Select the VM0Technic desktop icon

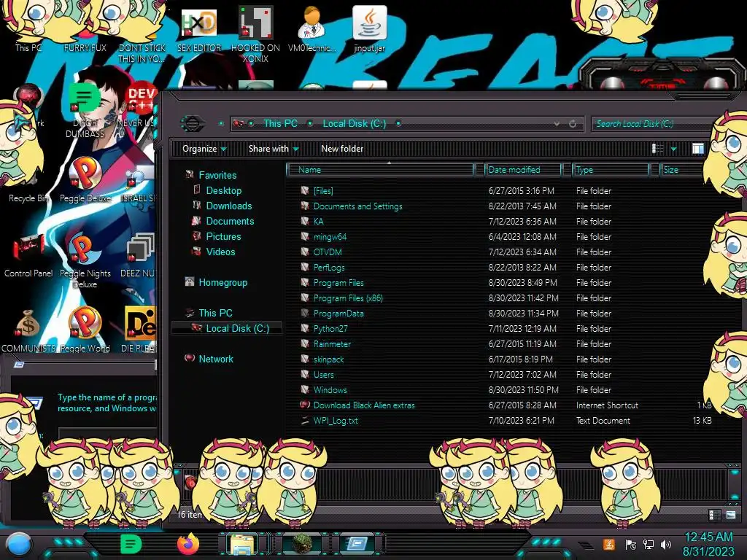312,29
